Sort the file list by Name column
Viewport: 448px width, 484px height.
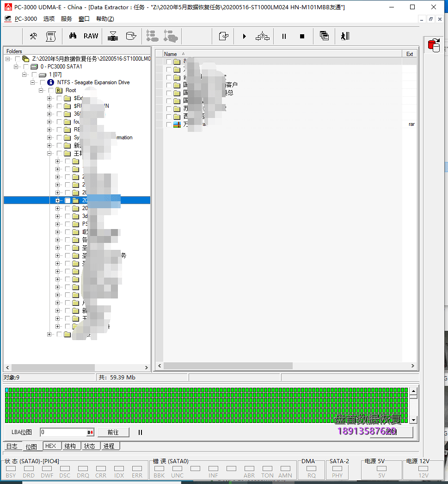pos(282,54)
